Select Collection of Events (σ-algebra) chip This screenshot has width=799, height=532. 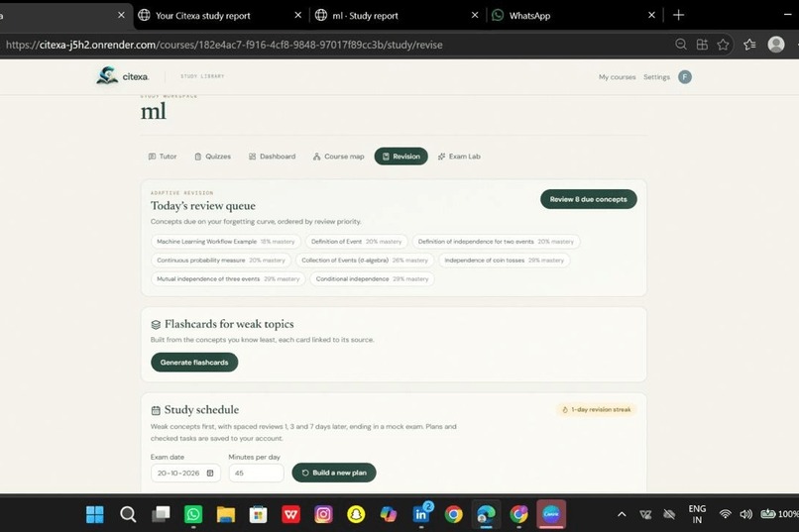(x=365, y=261)
